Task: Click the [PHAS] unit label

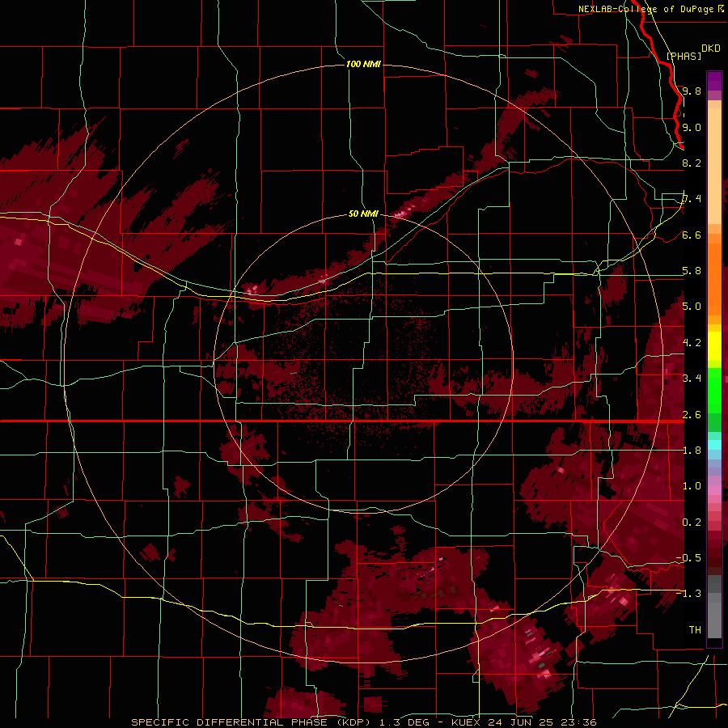Action: [x=684, y=56]
